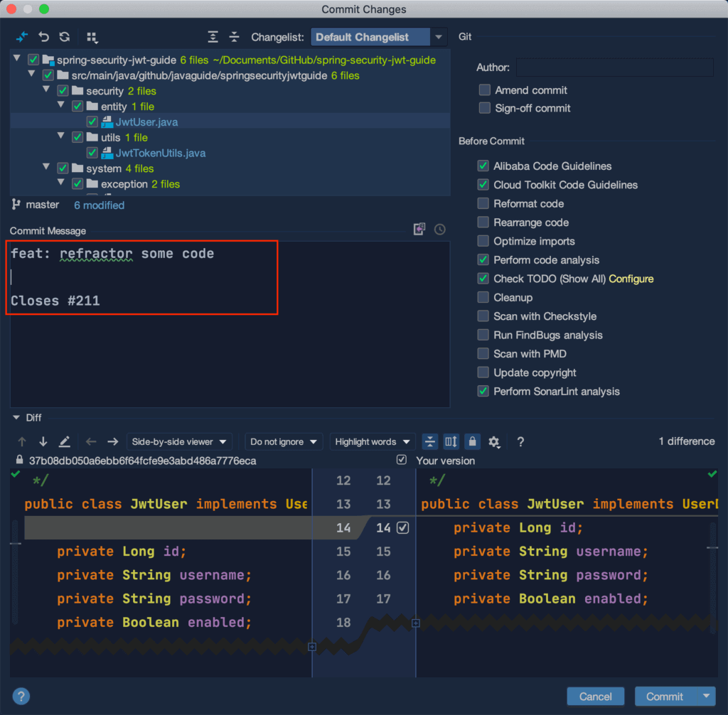
Task: Jump to next difference with down arrow icon
Action: tap(42, 441)
